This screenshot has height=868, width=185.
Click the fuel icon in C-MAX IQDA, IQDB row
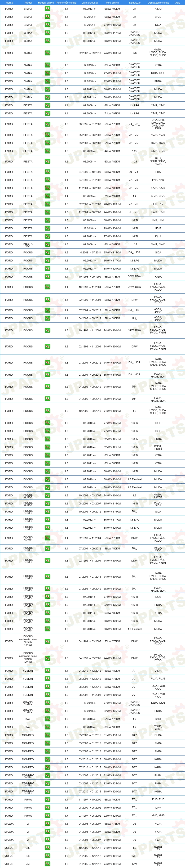pos(47,73)
